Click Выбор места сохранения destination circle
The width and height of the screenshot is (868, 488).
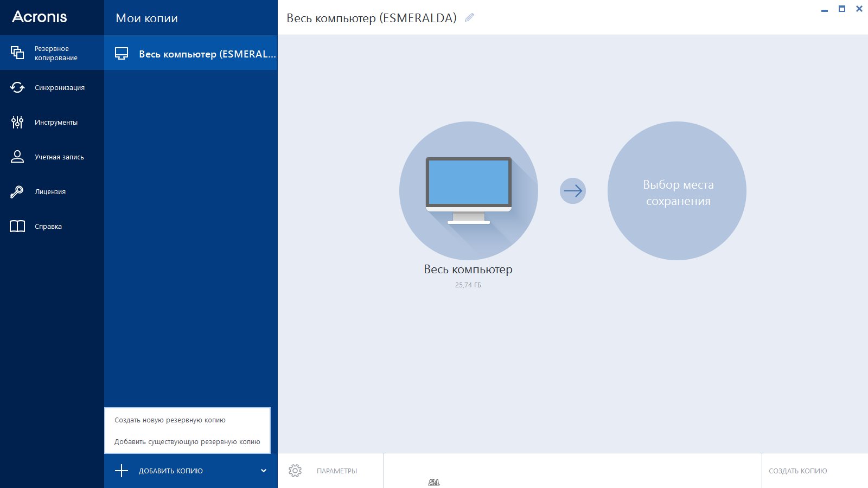[x=677, y=191]
